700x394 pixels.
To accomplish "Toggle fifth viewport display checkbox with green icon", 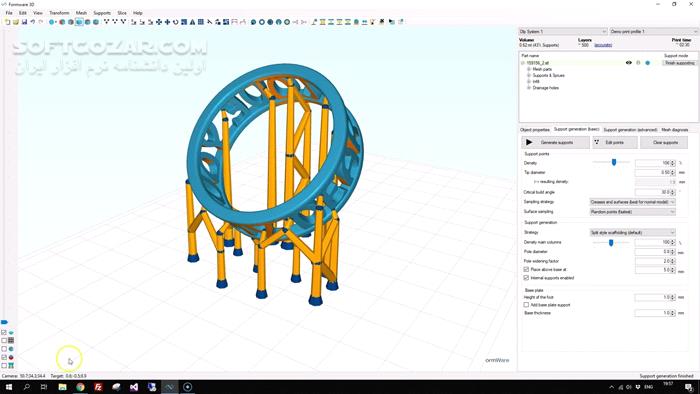I will point(4,365).
